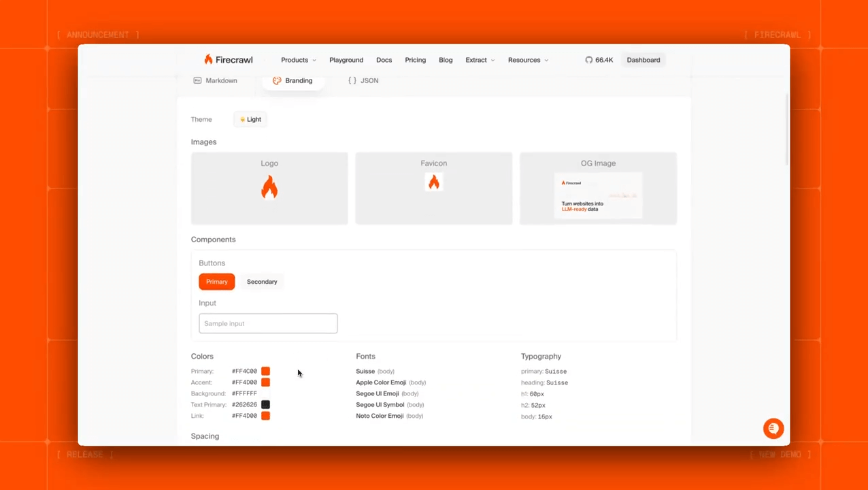
Task: Click the Noto Color Emoji font entry
Action: click(x=389, y=416)
